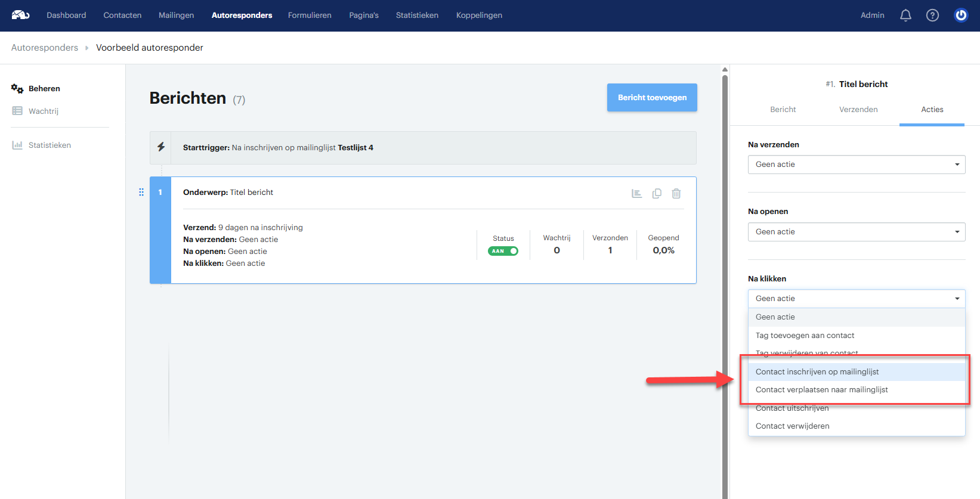Image resolution: width=980 pixels, height=499 pixels.
Task: Click the lightning Starttrigger icon
Action: 161,147
